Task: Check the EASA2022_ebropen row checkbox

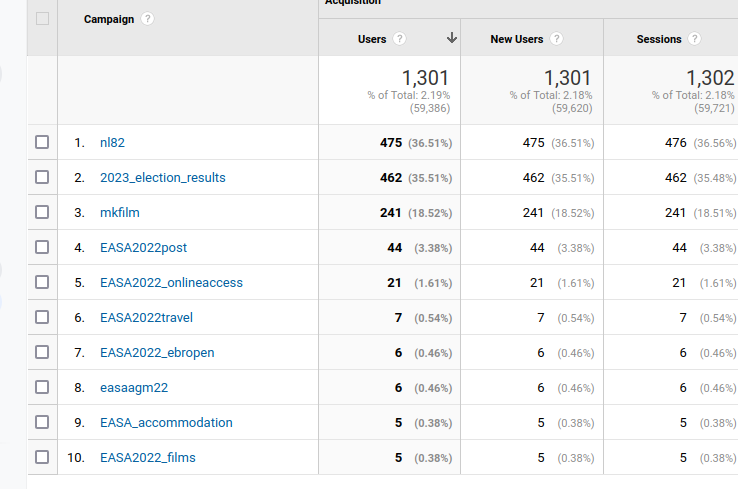Action: [x=42, y=352]
